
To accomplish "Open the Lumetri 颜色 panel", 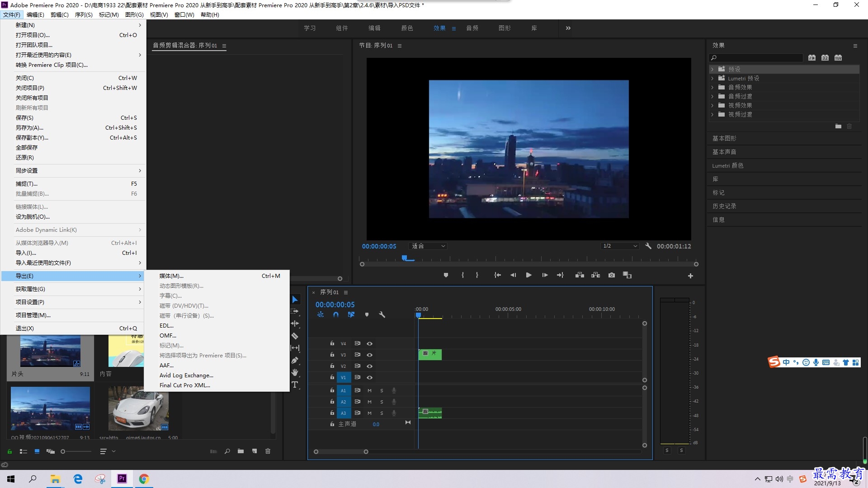I will pyautogui.click(x=728, y=165).
